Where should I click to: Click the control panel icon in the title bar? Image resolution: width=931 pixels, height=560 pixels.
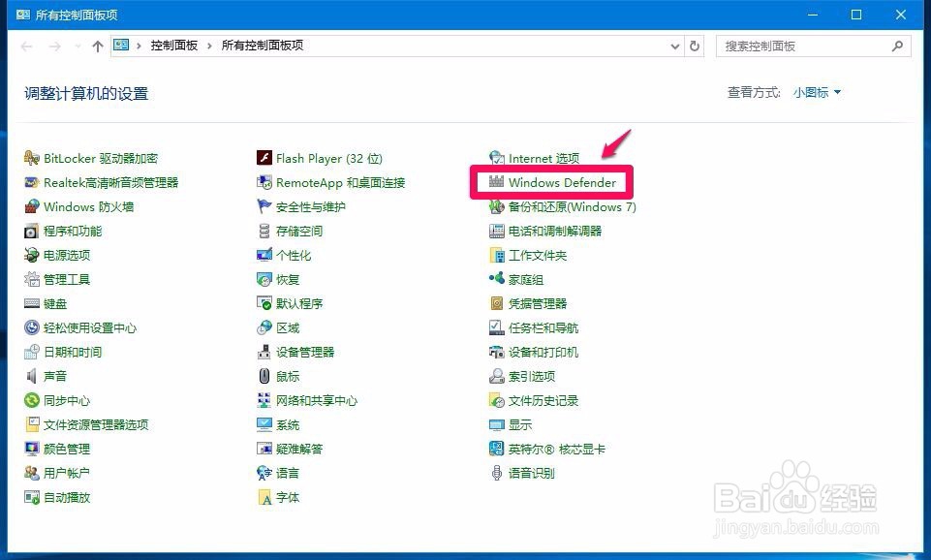pyautogui.click(x=22, y=14)
